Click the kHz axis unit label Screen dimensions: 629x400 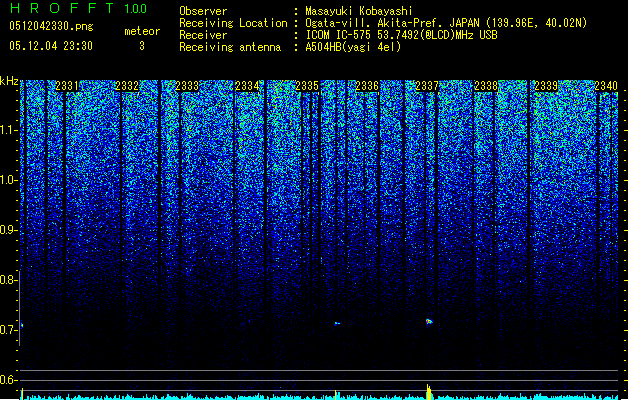tap(9, 81)
